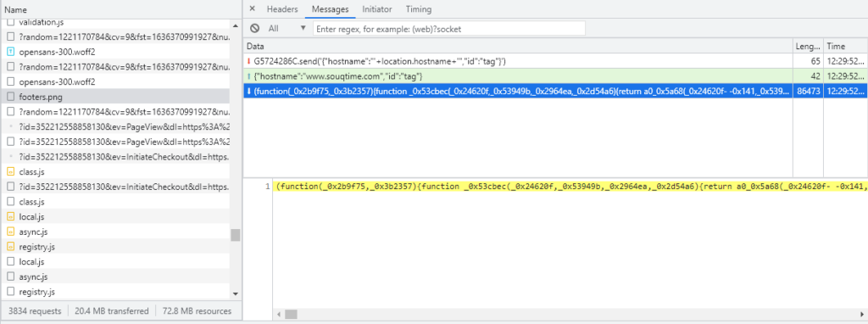
Task: Click the yellow highlighted code in the preview
Action: [570, 187]
